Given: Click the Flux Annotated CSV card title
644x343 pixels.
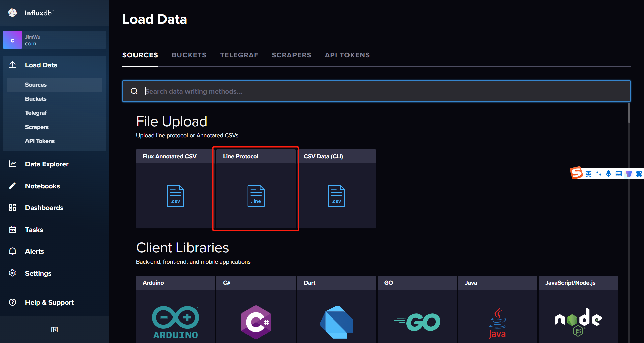Looking at the screenshot, I should point(169,156).
